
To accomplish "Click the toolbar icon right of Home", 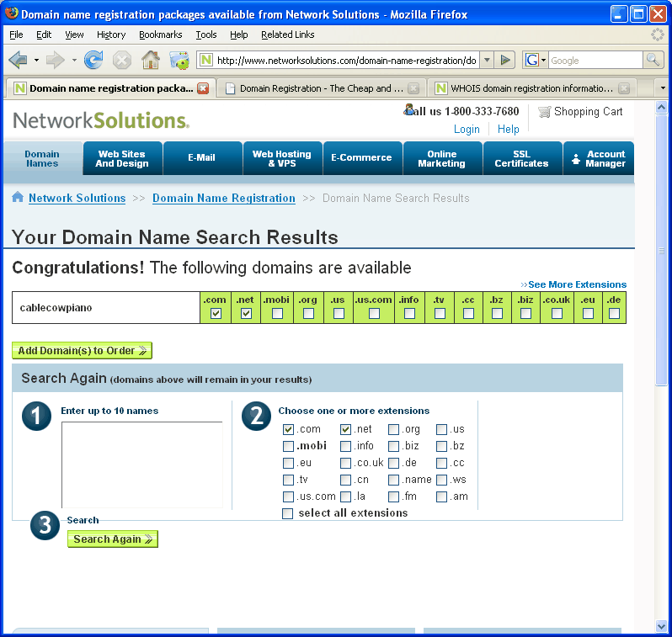I will coord(179,60).
